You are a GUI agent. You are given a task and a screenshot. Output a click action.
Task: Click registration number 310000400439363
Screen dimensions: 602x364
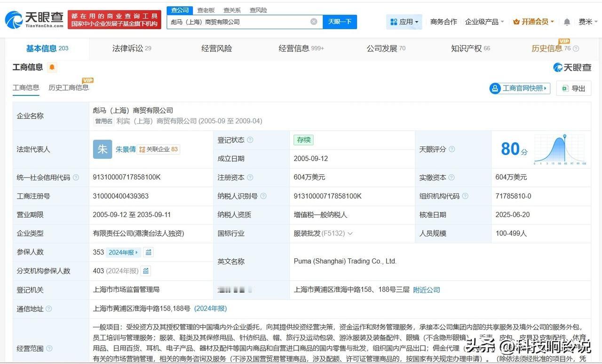click(x=121, y=196)
